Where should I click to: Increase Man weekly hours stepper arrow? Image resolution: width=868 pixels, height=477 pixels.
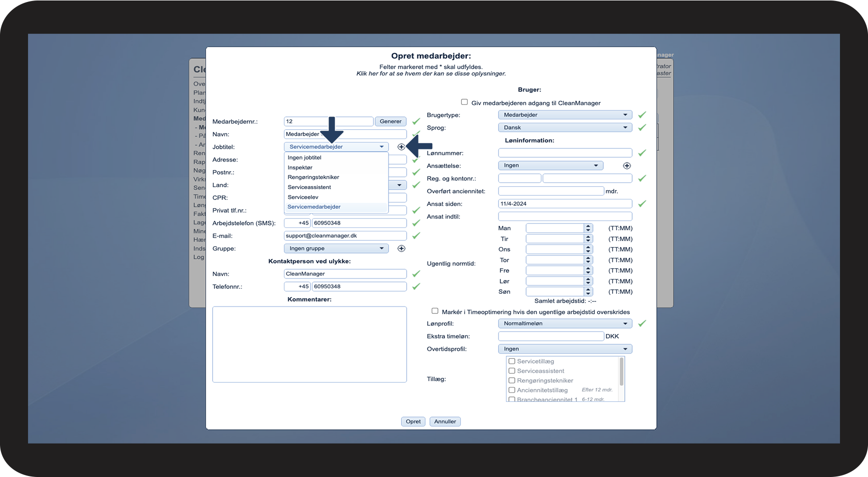pyautogui.click(x=588, y=226)
